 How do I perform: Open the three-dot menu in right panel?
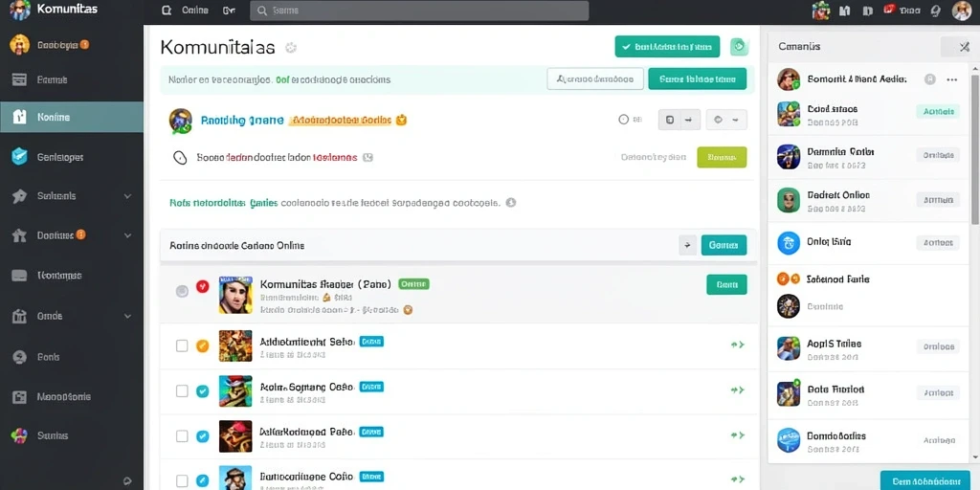coord(952,79)
